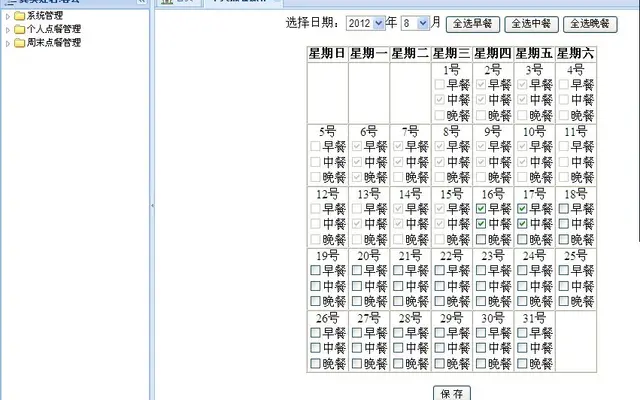Check 晚餐 for 17号
This screenshot has height=400, width=640.
coord(522,240)
